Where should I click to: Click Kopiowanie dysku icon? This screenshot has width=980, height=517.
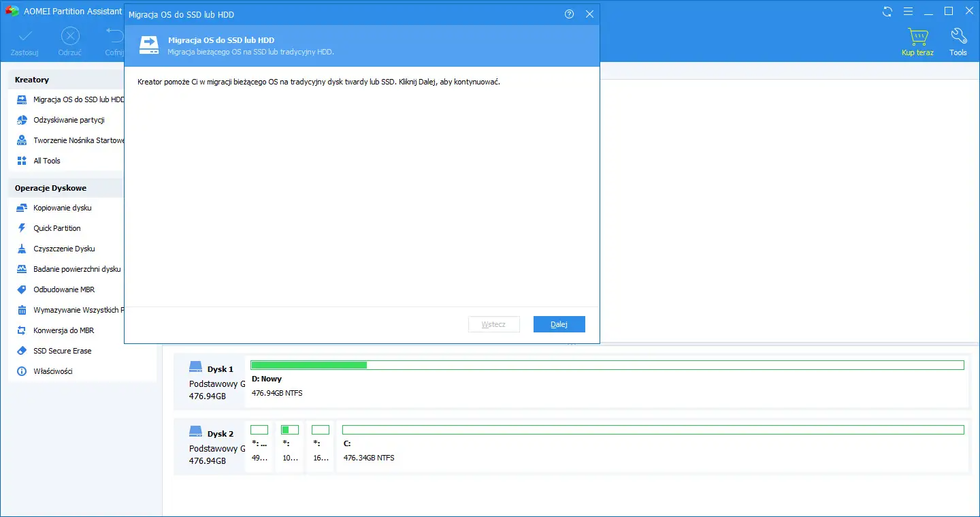click(x=22, y=208)
